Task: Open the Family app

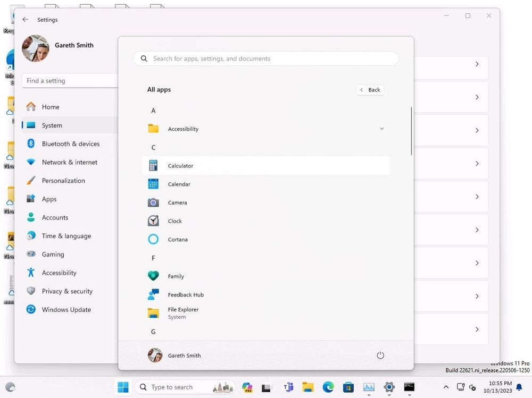Action: point(265,276)
